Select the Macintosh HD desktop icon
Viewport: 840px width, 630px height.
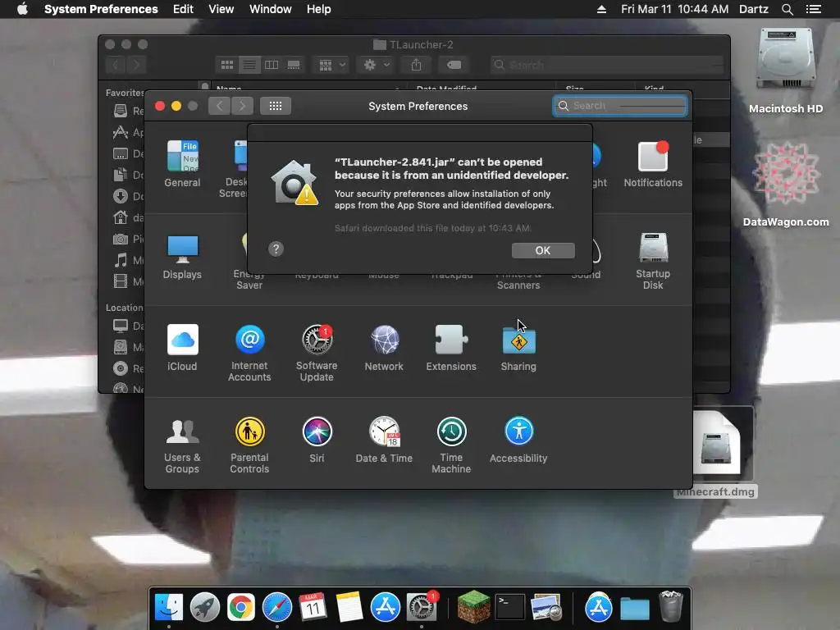point(786,70)
